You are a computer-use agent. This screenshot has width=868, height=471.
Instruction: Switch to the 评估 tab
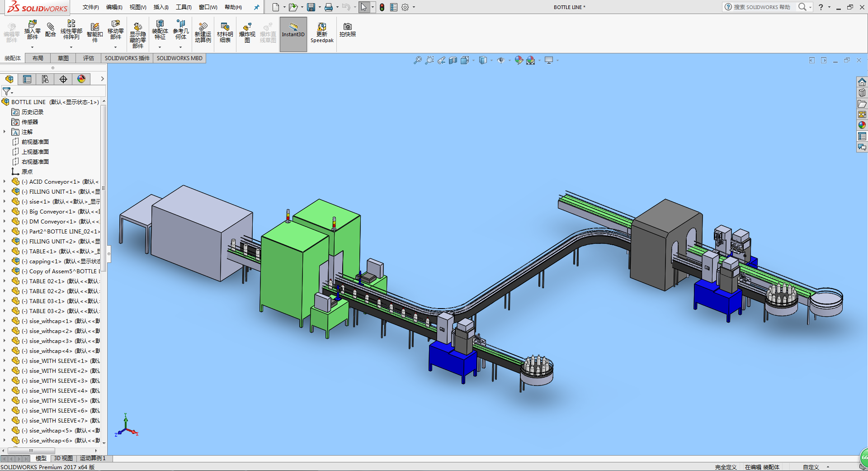(x=88, y=58)
